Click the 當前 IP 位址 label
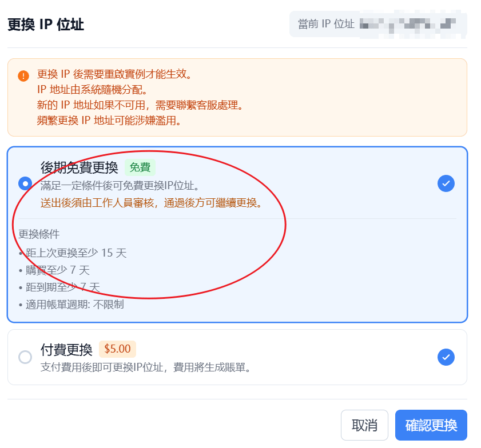481x448 pixels. coord(326,24)
